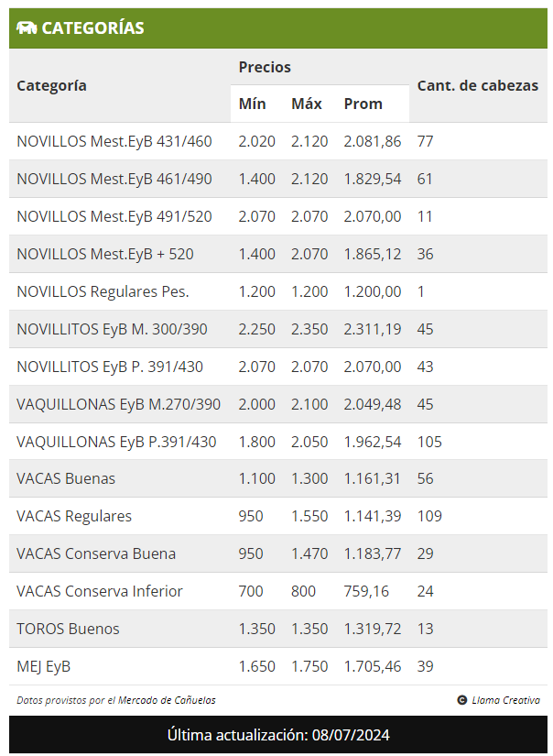
Task: Click the Cant. de cabezas column header
Action: 477,85
